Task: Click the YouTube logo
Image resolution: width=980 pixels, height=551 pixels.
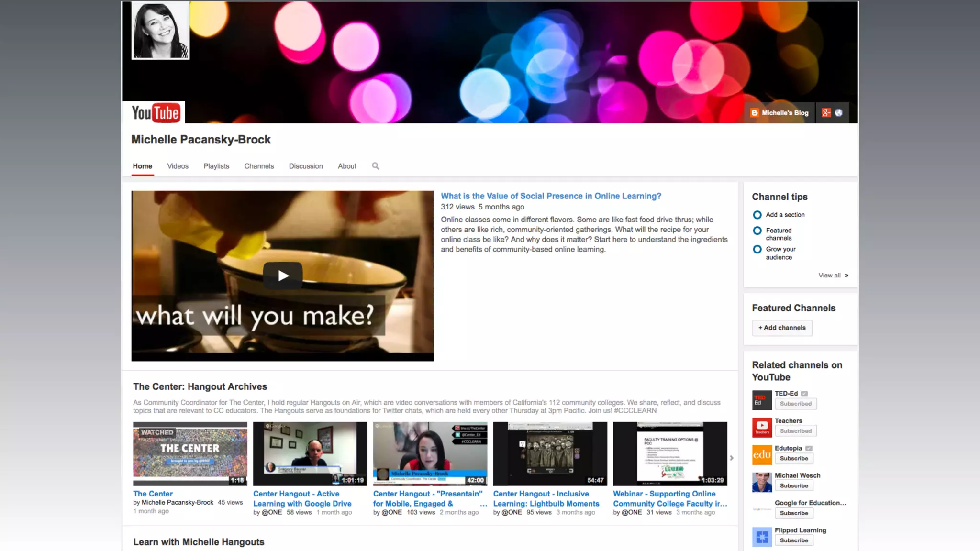Action: tap(155, 113)
